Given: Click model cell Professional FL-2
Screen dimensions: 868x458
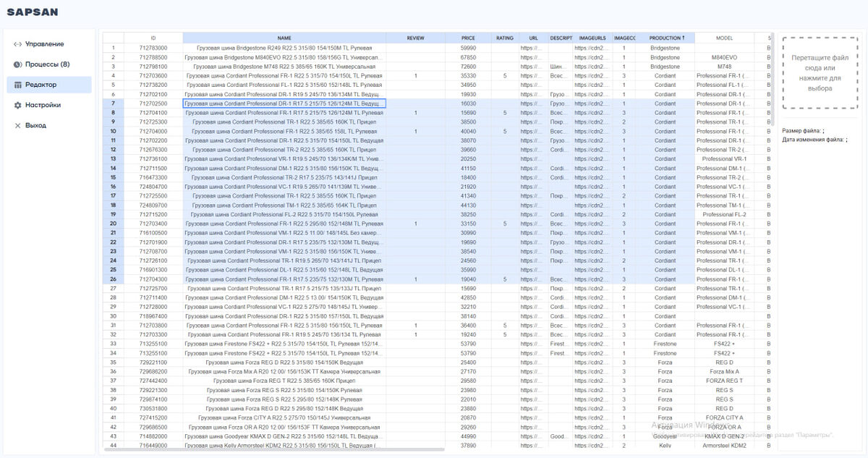Looking at the screenshot, I should [x=724, y=214].
